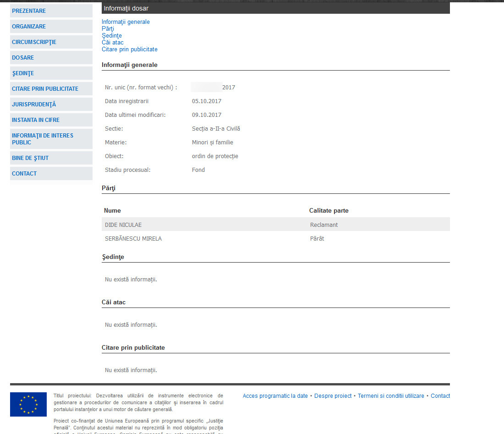Open INSTANTA IN CIFRE menu item
Viewport: 504px width, 434px height.
[36, 120]
